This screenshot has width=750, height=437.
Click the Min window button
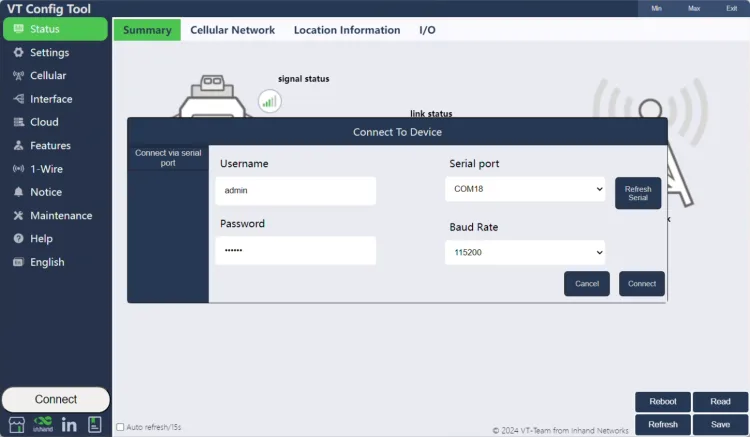pos(656,8)
